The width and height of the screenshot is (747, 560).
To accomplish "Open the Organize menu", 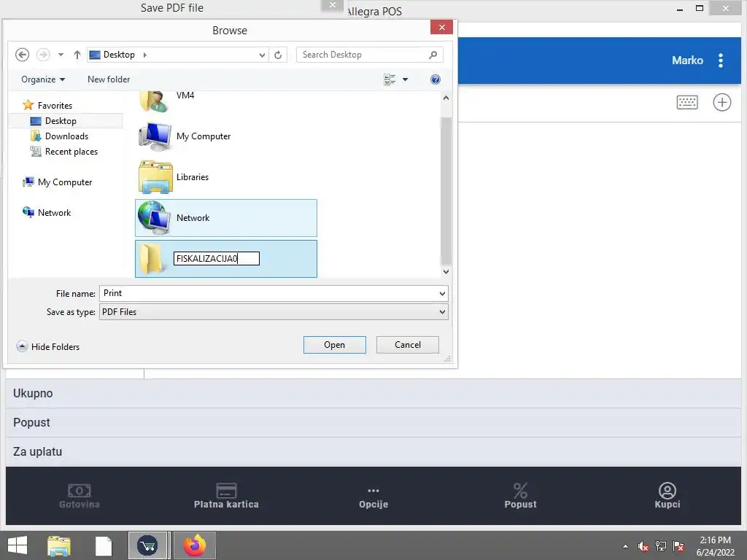I will click(43, 79).
